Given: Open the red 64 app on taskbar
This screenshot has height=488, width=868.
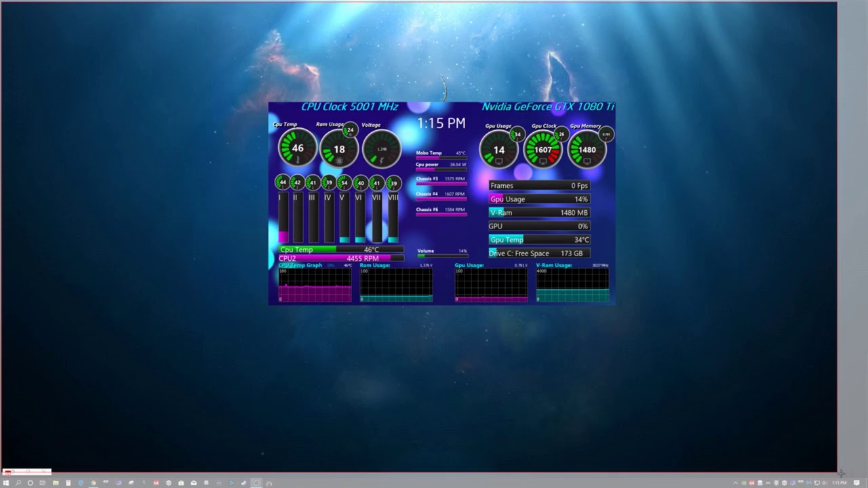Looking at the screenshot, I should tap(156, 483).
